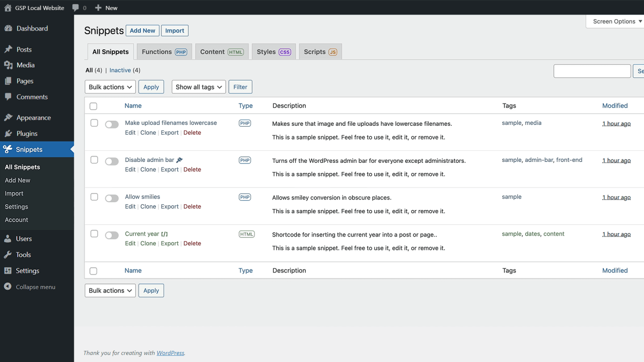Tick the select-all checkbox in table header

point(93,106)
